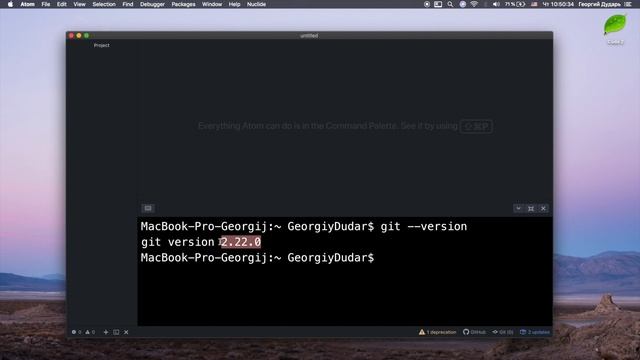Click the highlighted version 2.22.0 text
Viewport: 640px width, 360px height.
click(x=241, y=242)
